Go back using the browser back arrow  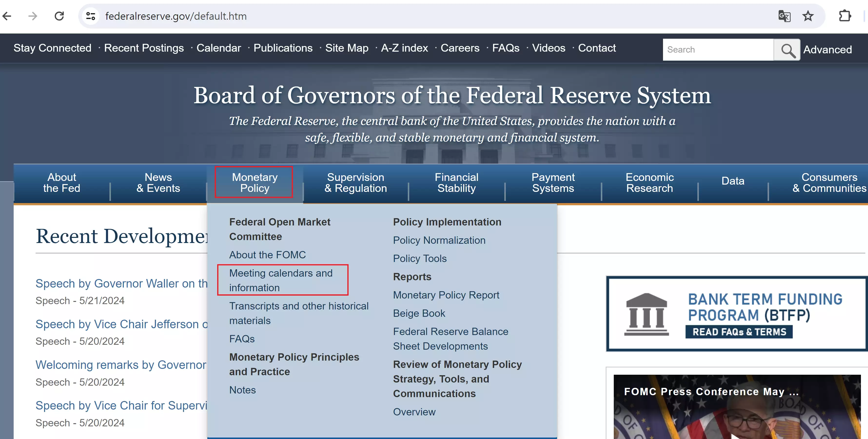tap(7, 16)
